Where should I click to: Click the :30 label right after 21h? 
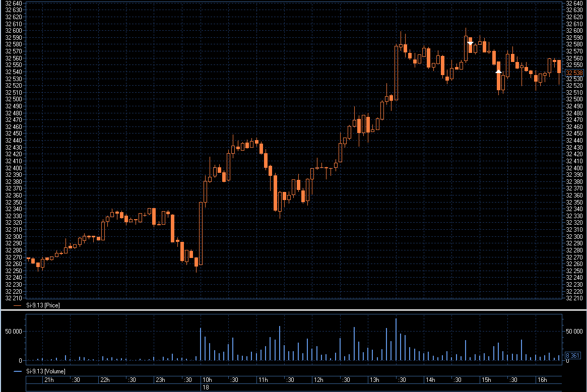76,379
